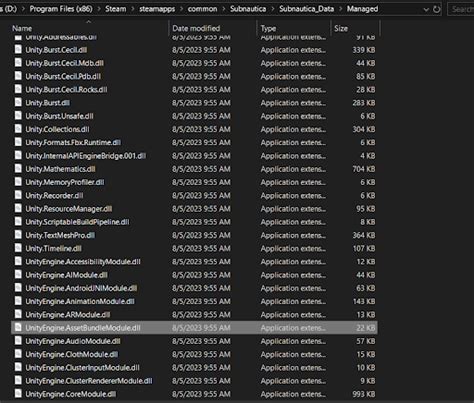The width and height of the screenshot is (474, 403).
Task: Click the Unity.Recorder.dll file icon
Action: point(18,195)
